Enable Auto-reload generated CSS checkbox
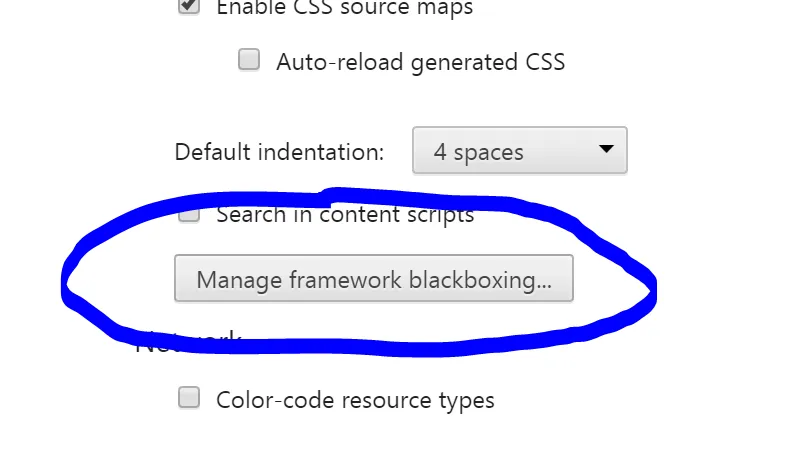This screenshot has width=806, height=464. coord(249,60)
